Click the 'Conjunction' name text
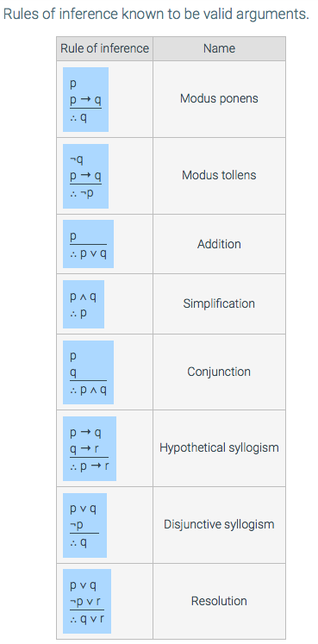 pos(219,372)
